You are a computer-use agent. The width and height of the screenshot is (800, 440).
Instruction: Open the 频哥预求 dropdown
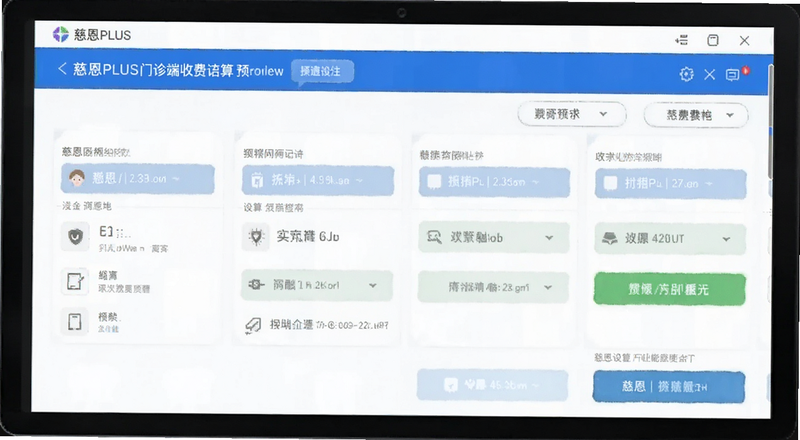tap(572, 114)
